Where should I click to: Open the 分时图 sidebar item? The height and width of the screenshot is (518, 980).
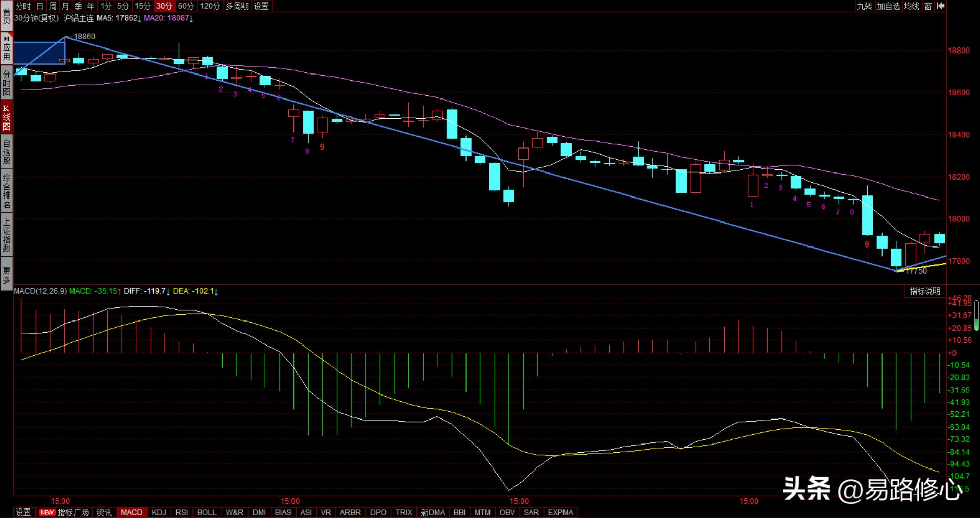tap(6, 83)
